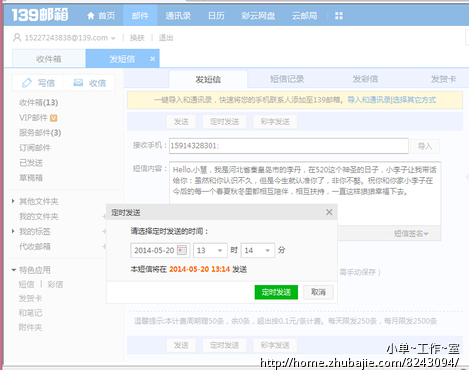The image size is (469, 370).
Task: Click the 139邮箱 logo
Action: pos(40,15)
